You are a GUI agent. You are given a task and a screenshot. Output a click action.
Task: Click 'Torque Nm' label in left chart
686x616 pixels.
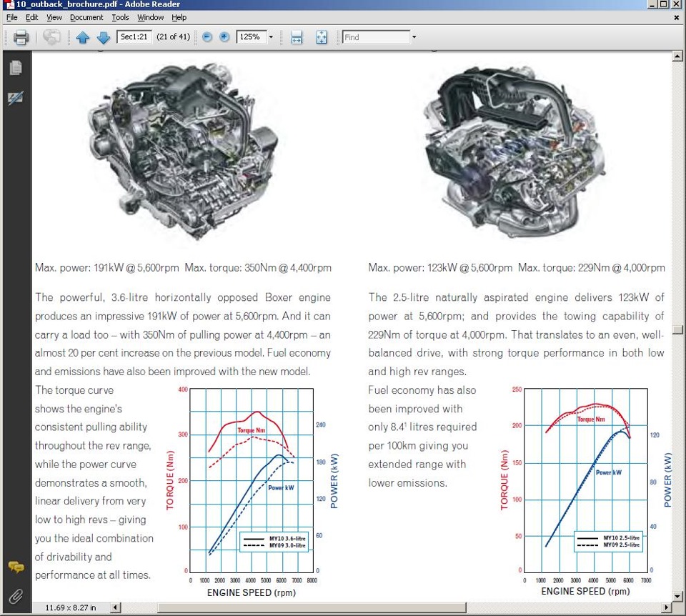(251, 430)
